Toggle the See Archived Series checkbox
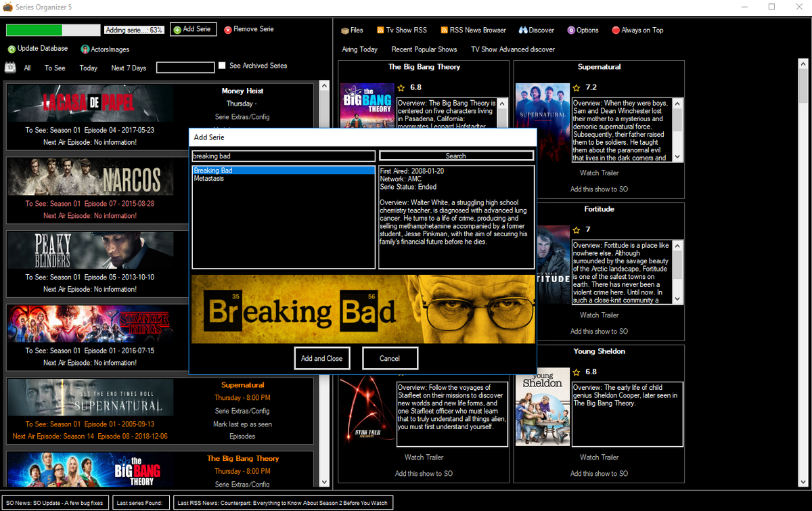This screenshot has width=812, height=511. click(222, 66)
